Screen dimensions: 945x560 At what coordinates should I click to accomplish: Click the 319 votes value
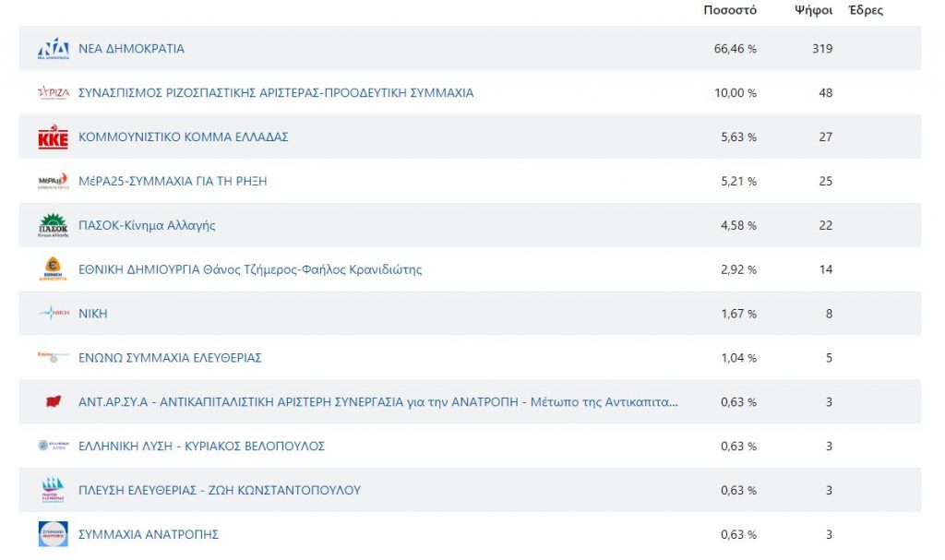click(x=822, y=49)
